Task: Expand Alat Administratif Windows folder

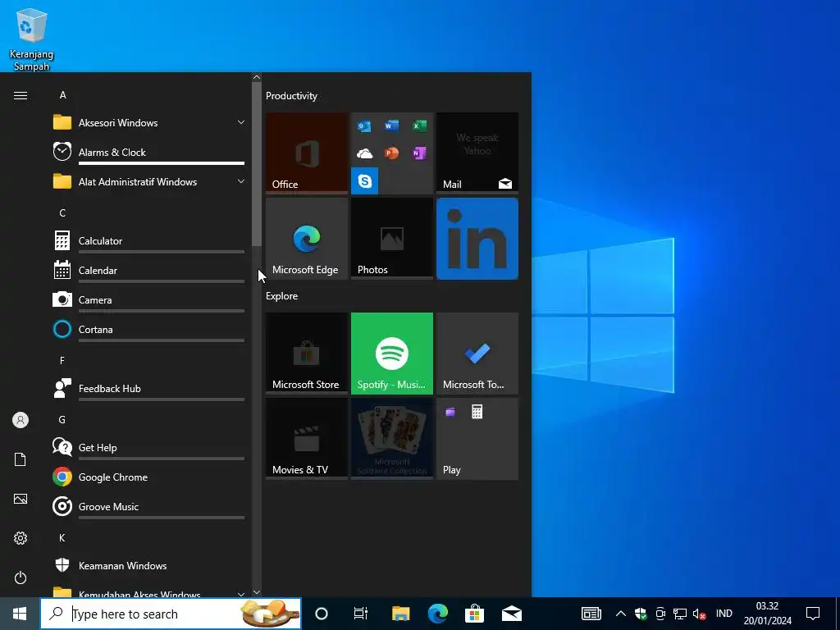Action: click(148, 181)
